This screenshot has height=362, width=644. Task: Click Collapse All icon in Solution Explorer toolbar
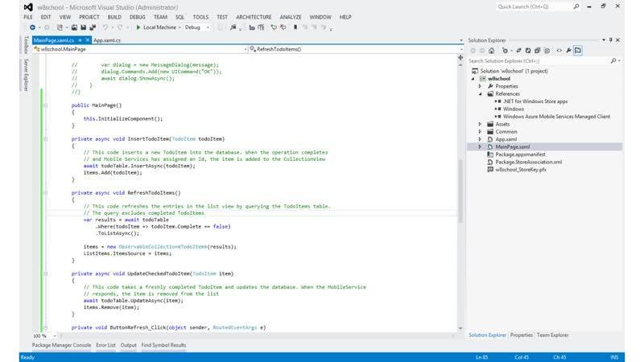[535, 50]
